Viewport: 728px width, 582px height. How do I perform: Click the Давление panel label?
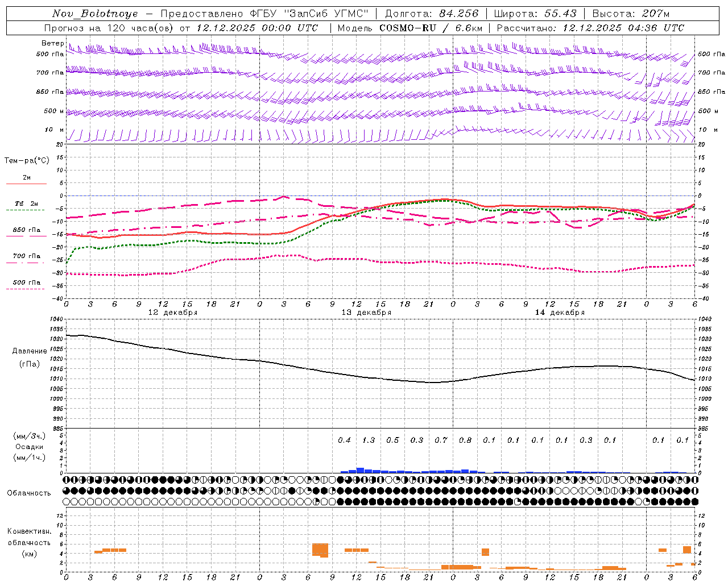coord(30,351)
